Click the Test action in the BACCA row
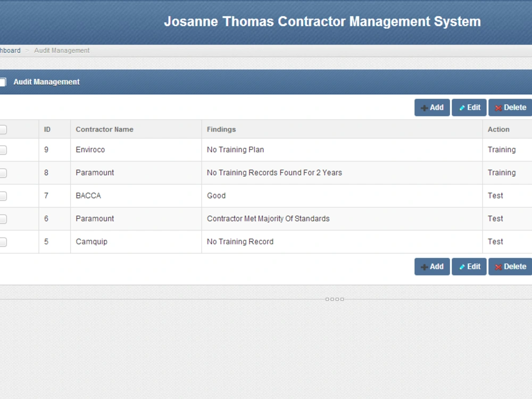Viewport: 532px width, 399px height. (x=495, y=196)
